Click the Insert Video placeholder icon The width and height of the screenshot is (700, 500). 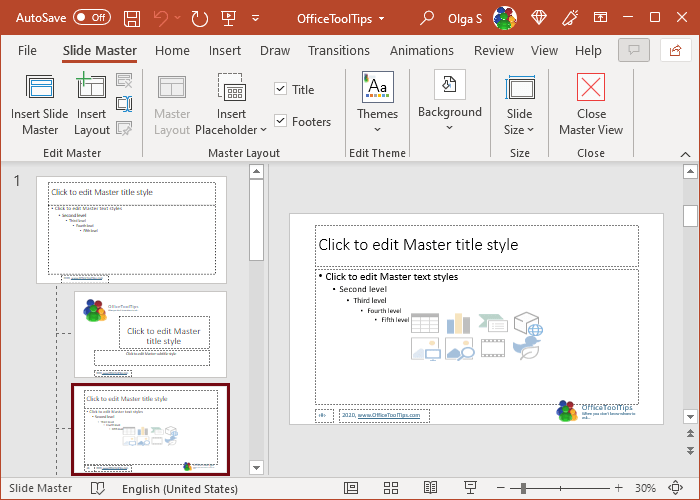pos(493,348)
